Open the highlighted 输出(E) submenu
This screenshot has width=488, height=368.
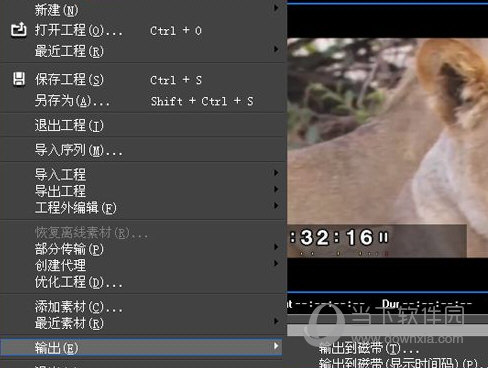coord(141,347)
